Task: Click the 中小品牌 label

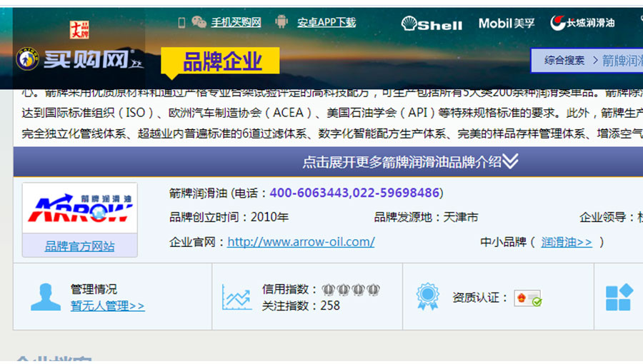Action: click(x=503, y=242)
